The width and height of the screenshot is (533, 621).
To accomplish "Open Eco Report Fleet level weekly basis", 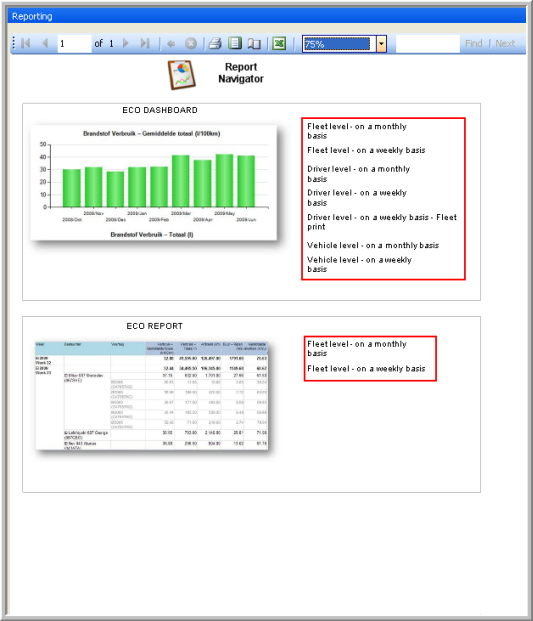I will (x=366, y=369).
